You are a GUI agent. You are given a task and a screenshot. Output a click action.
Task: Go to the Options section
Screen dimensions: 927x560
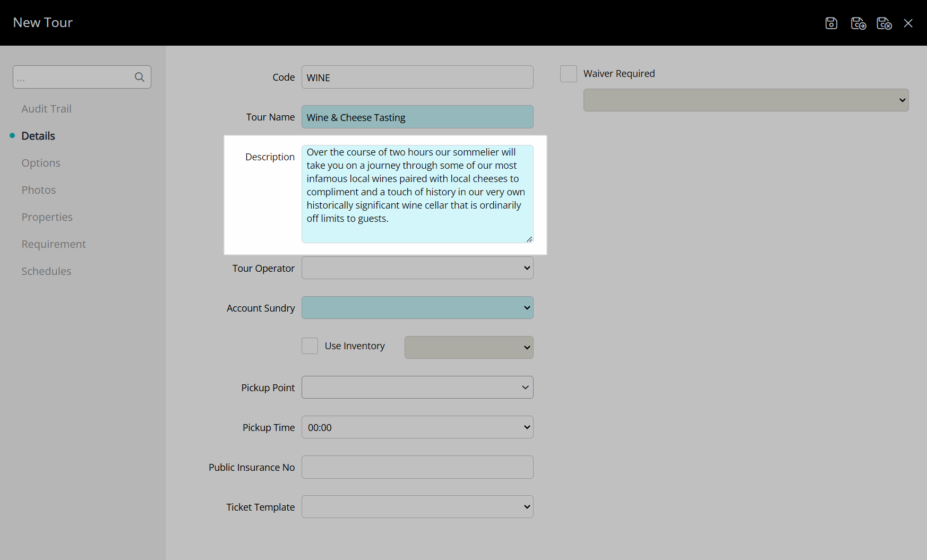(x=41, y=162)
